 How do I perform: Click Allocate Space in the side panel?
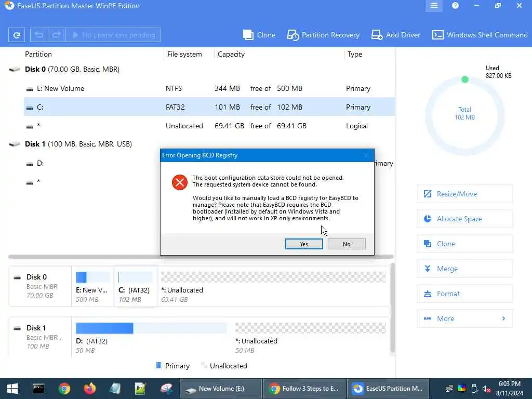pos(464,219)
